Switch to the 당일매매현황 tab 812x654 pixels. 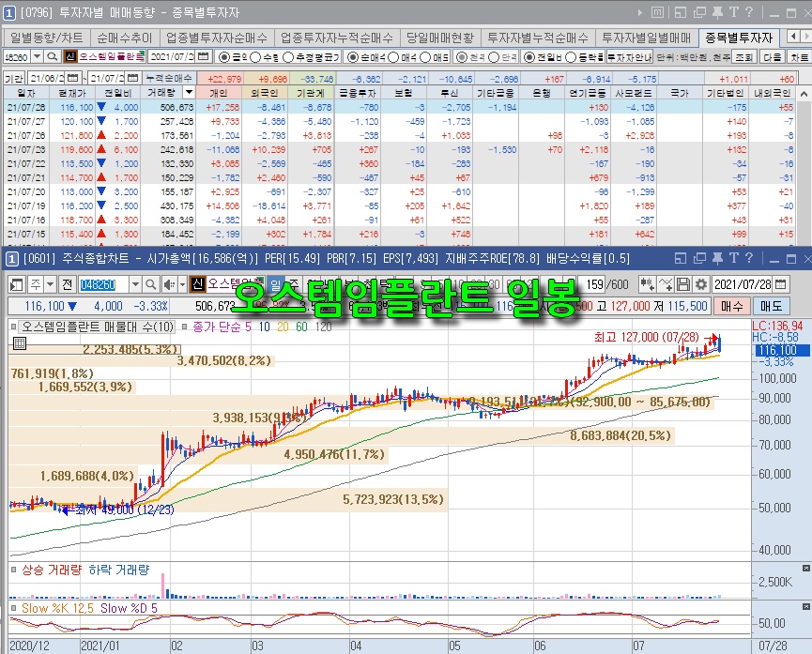[440, 38]
